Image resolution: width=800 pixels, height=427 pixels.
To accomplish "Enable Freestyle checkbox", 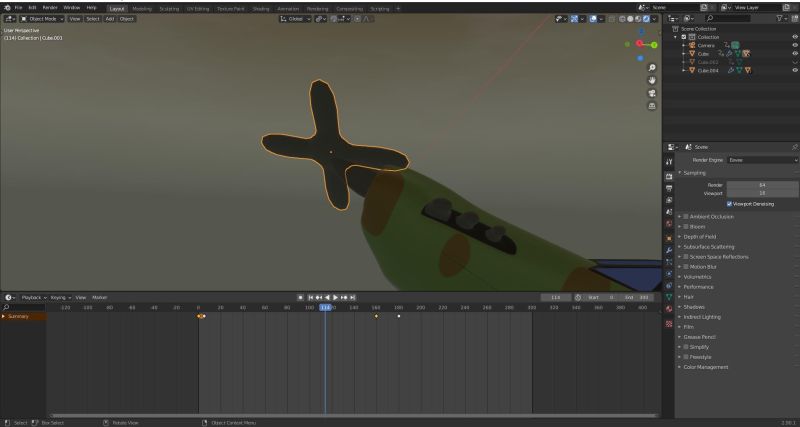I will [686, 357].
